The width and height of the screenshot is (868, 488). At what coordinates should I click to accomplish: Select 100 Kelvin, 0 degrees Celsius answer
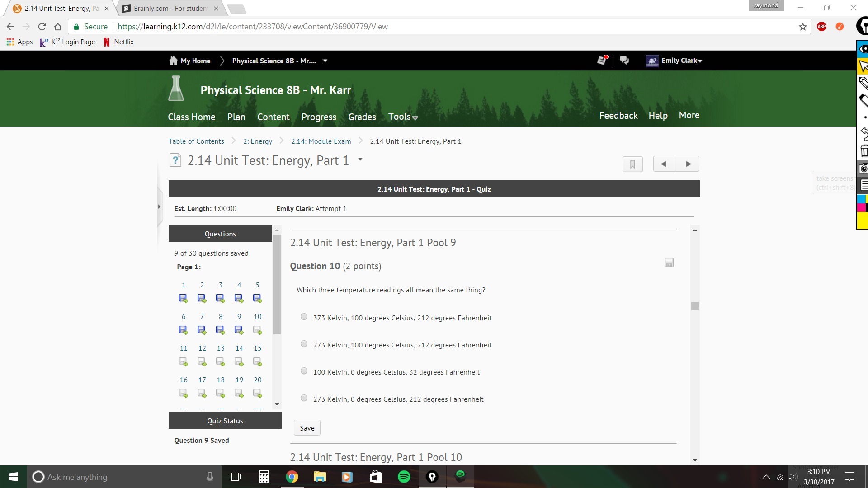[304, 371]
